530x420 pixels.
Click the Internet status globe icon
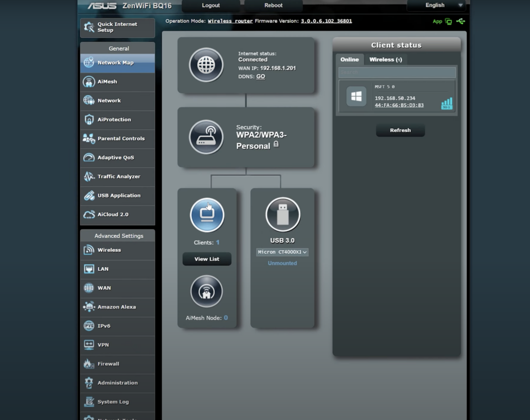206,65
